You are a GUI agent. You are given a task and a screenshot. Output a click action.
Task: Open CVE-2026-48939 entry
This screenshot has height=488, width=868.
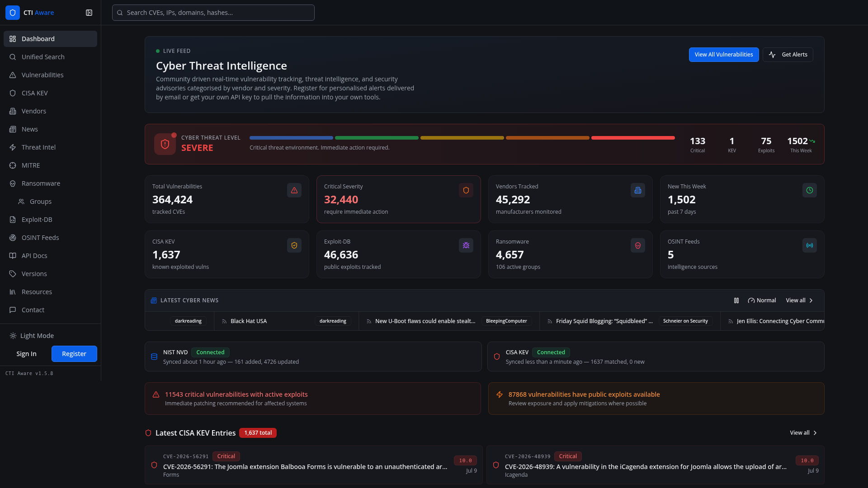pos(656,465)
